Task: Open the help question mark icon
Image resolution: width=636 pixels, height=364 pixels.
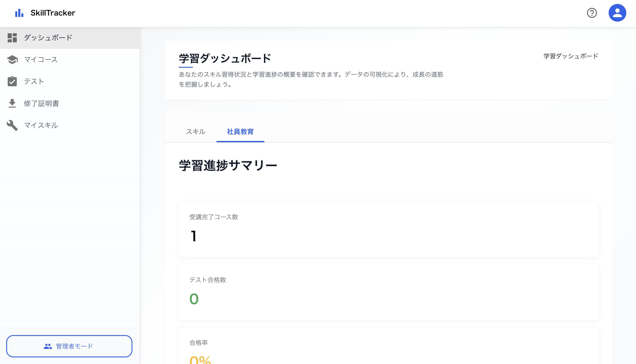Action: click(x=592, y=13)
